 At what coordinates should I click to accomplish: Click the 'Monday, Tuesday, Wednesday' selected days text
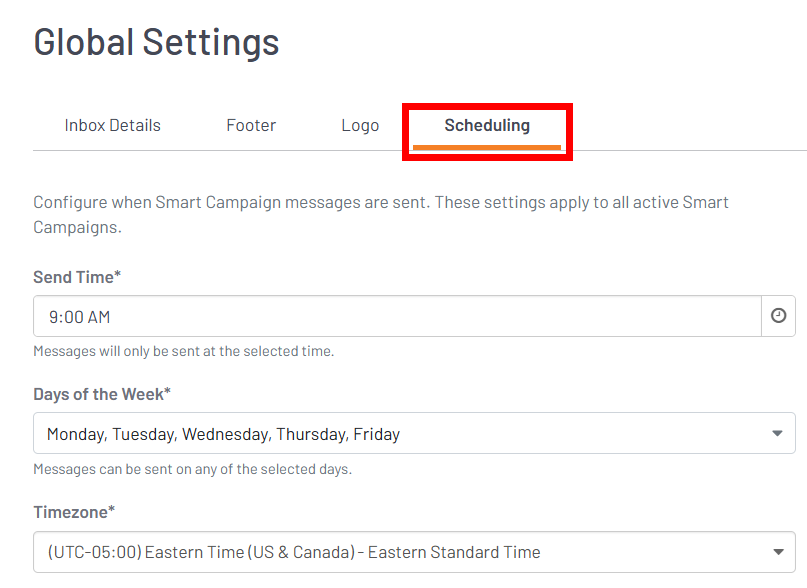(223, 434)
